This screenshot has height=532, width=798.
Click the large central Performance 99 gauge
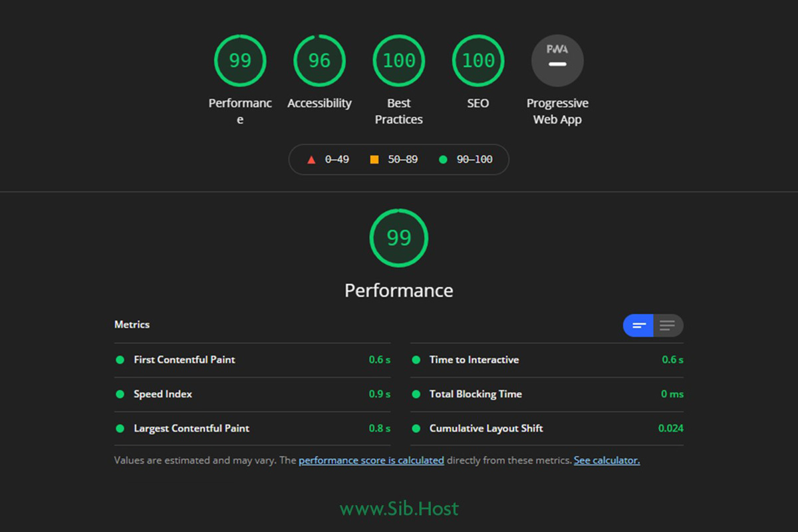click(399, 238)
